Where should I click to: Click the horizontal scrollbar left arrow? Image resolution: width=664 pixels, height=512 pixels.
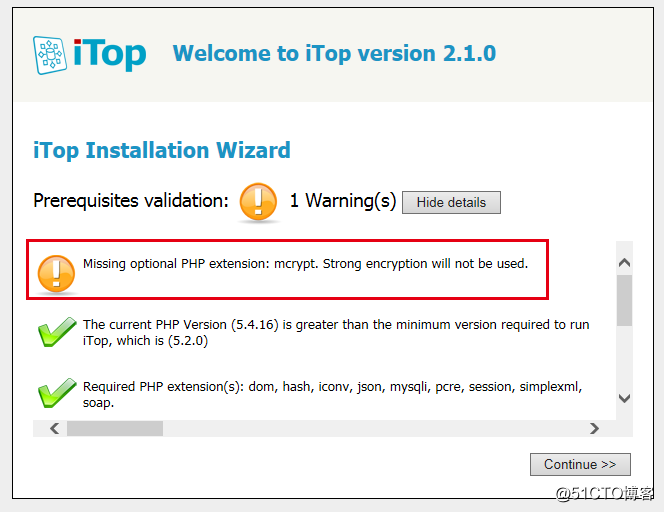click(x=54, y=429)
